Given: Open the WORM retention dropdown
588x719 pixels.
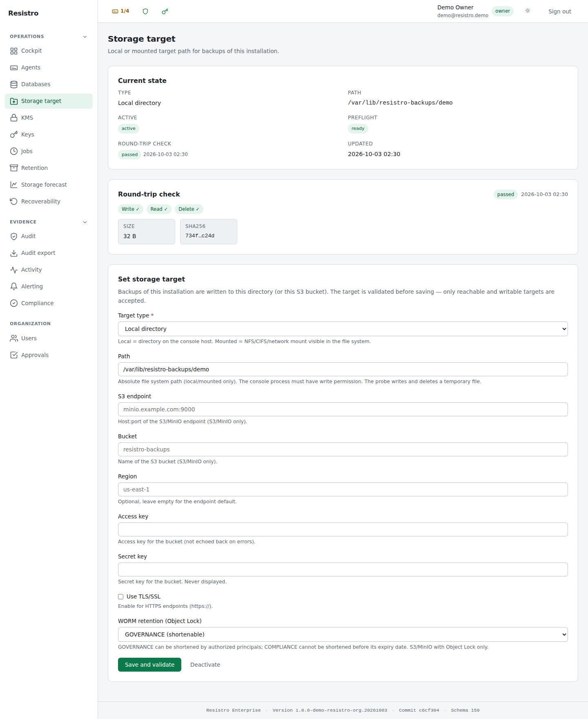Looking at the screenshot, I should tap(343, 634).
